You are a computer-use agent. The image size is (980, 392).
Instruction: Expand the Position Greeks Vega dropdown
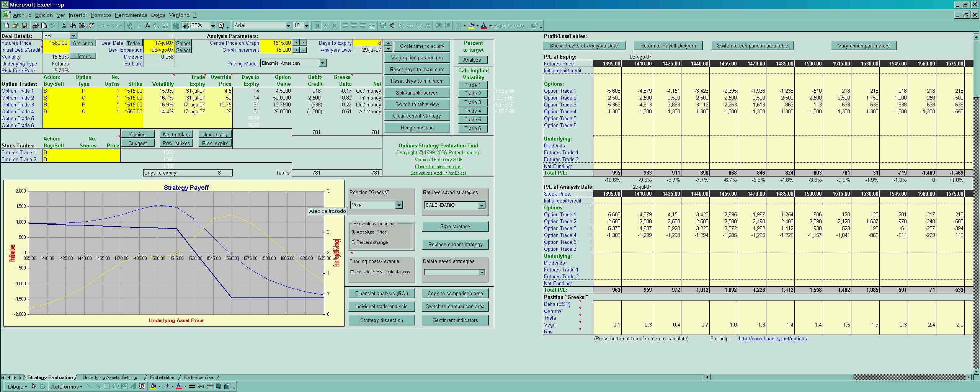(x=399, y=205)
